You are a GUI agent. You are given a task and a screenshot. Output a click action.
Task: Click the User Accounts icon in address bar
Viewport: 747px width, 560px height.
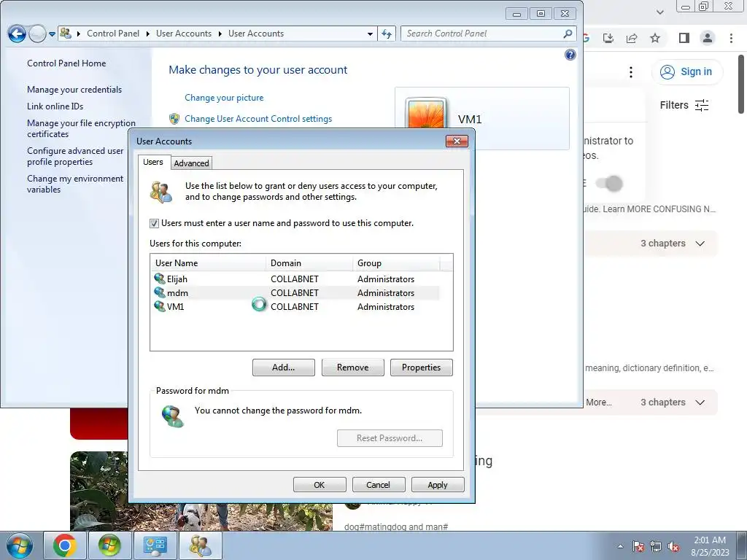point(66,34)
